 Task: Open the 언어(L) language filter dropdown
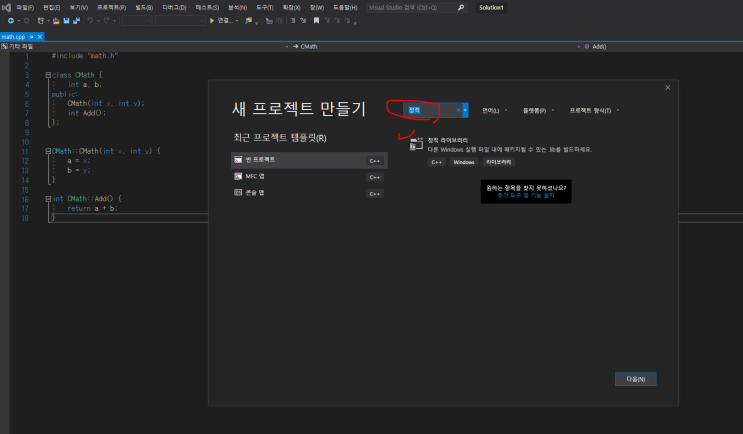pos(495,110)
